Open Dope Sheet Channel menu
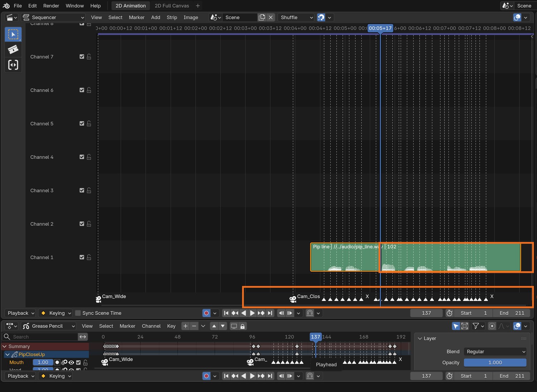 tap(151, 326)
